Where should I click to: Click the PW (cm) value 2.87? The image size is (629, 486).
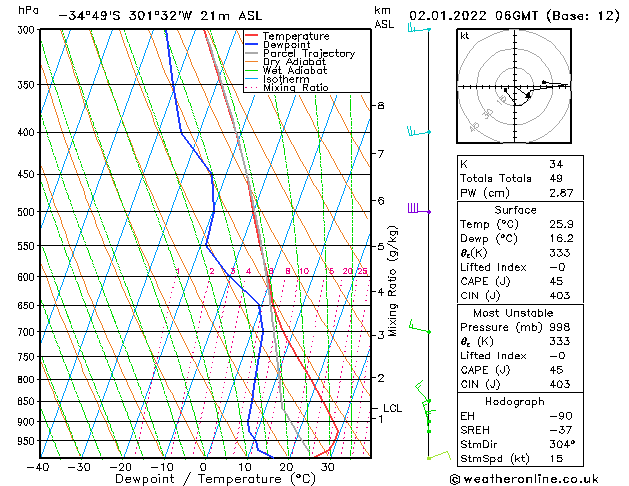[561, 193]
